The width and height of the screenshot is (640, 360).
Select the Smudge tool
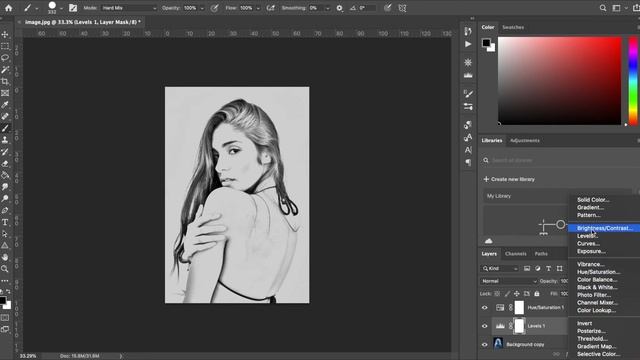point(5,187)
